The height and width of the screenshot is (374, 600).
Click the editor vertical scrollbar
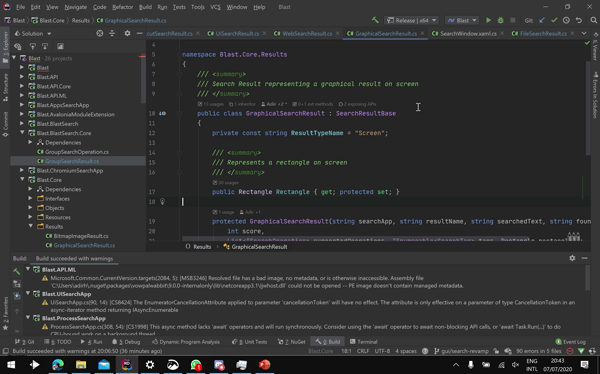click(588, 107)
